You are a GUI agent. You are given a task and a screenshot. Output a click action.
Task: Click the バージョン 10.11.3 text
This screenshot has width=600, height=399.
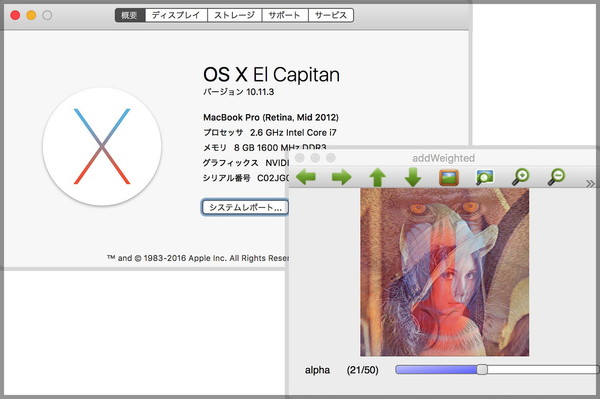(238, 92)
